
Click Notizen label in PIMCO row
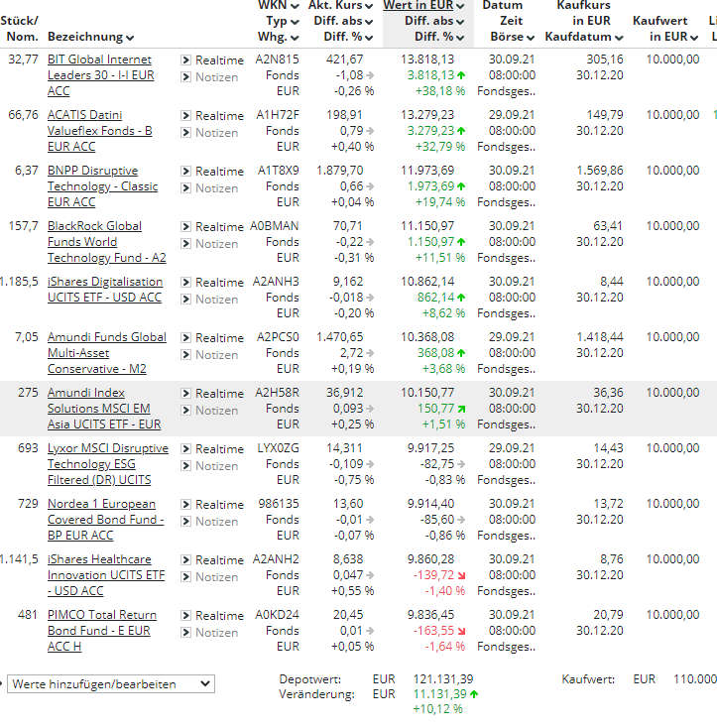point(217,633)
